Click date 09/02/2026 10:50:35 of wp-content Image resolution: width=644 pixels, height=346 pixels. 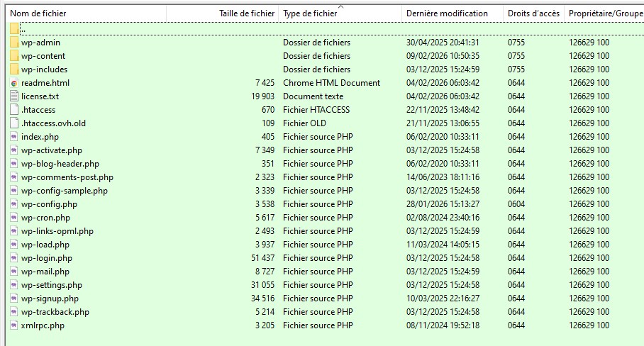(443, 56)
